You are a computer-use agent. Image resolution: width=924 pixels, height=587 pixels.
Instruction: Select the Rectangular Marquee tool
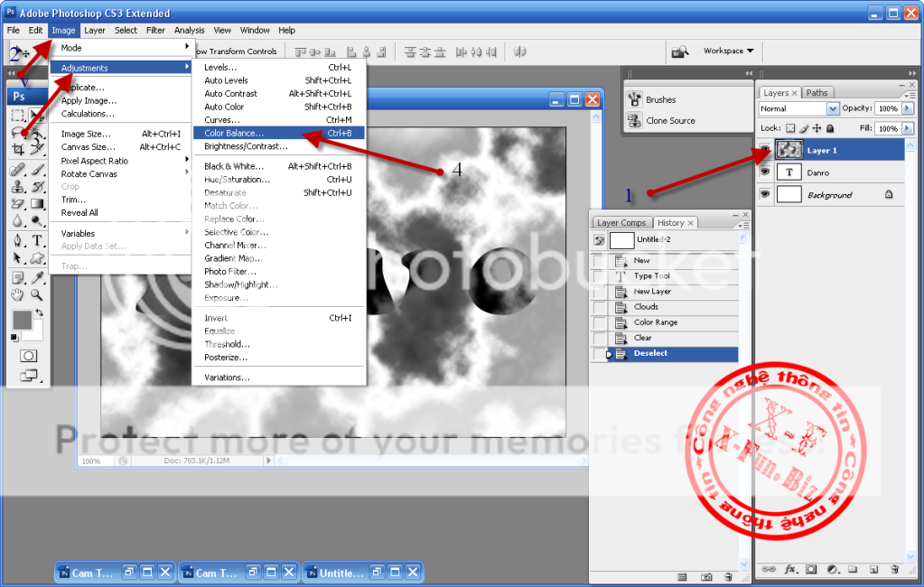(x=18, y=115)
